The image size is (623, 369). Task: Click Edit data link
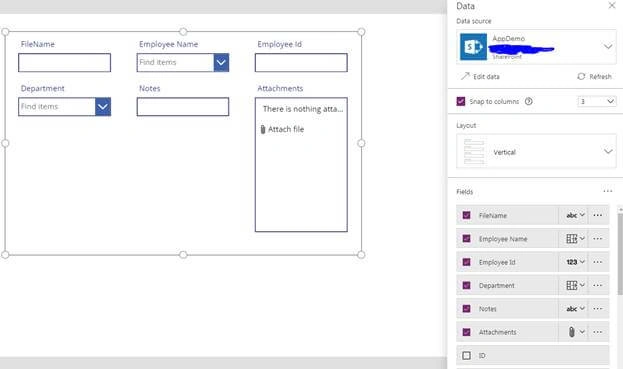coord(486,77)
